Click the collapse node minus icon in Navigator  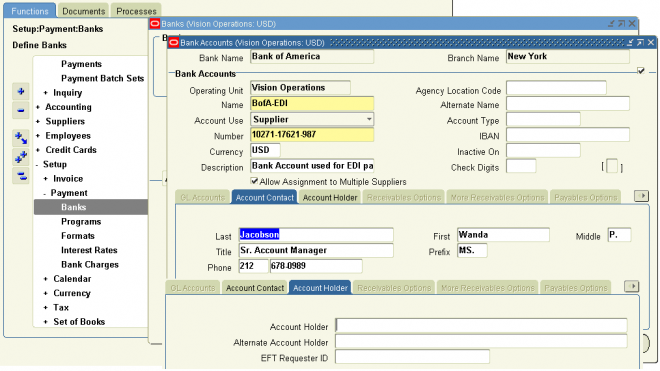(21, 111)
